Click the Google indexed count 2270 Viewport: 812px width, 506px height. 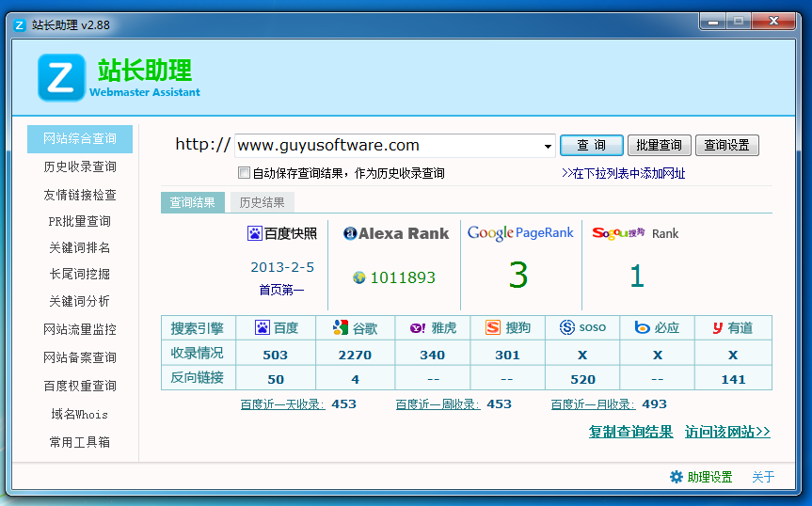coord(355,355)
